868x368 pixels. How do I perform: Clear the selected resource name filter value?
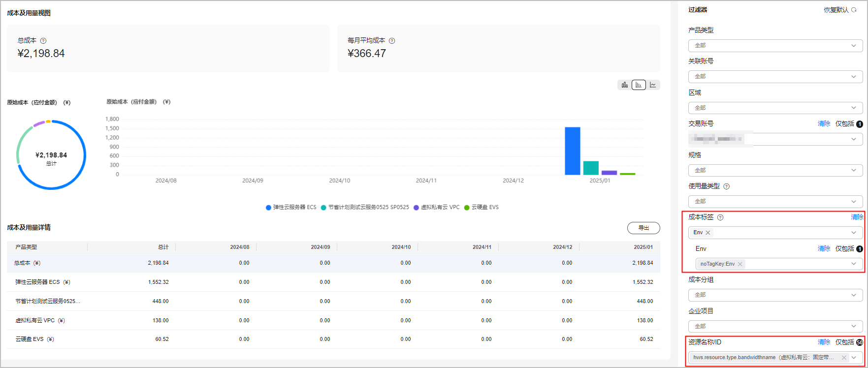(x=844, y=358)
